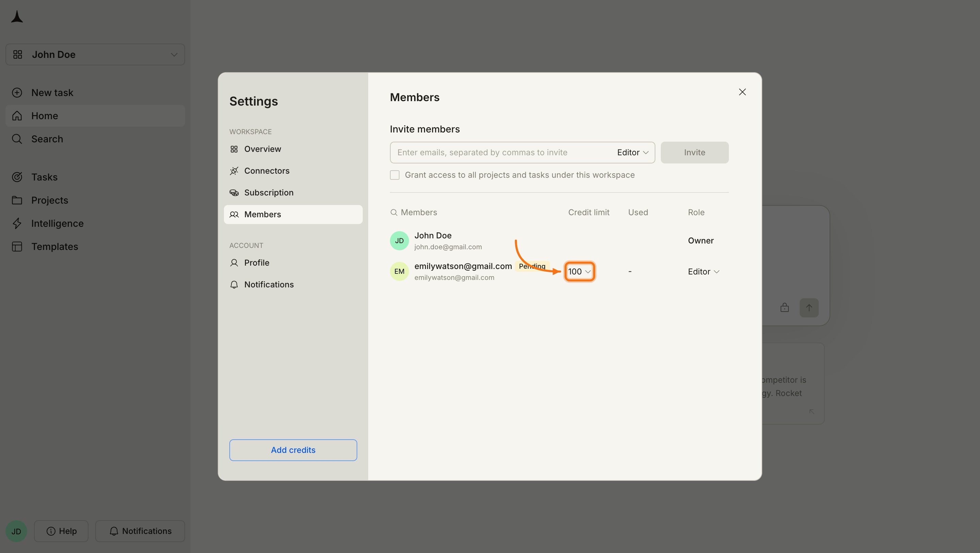This screenshot has height=553, width=980.
Task: Click the EM avatar for emilywatson
Action: coord(399,271)
